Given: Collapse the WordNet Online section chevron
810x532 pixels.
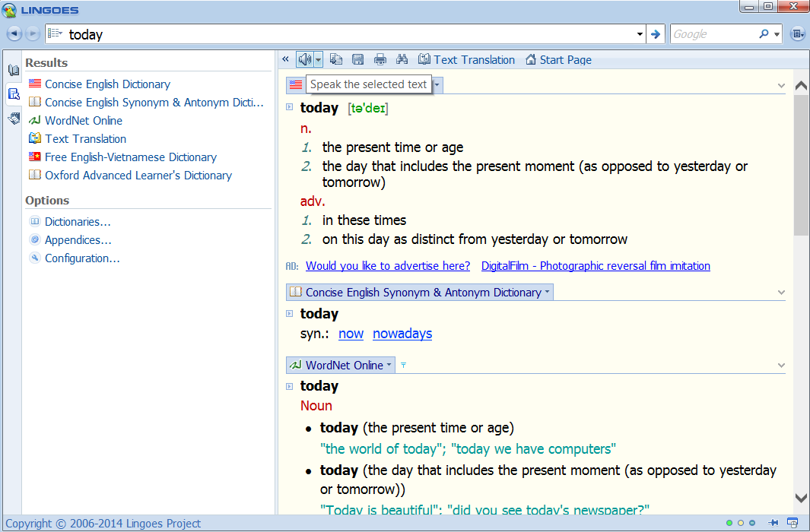Looking at the screenshot, I should click(781, 366).
